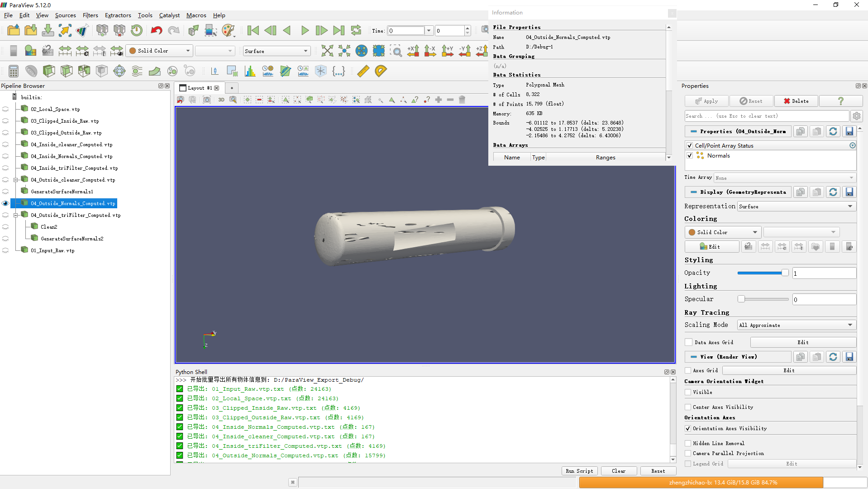Click the Run Script button
Image resolution: width=868 pixels, height=489 pixels.
[x=579, y=471]
